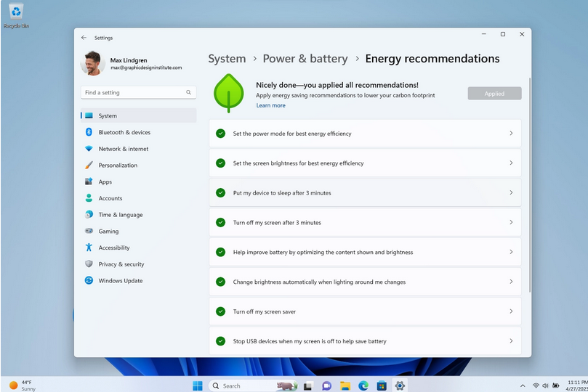Click green checkmark beside Turn off my screen after
This screenshot has height=392, width=588.
[220, 222]
